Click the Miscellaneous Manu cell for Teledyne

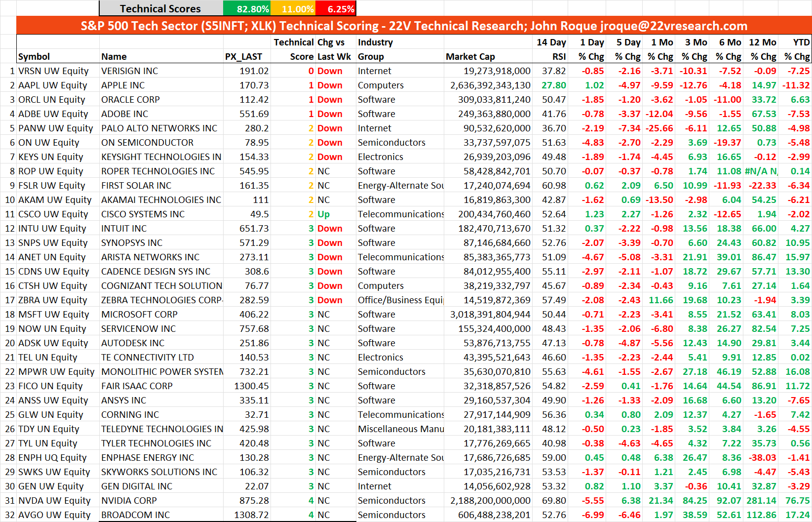400,429
